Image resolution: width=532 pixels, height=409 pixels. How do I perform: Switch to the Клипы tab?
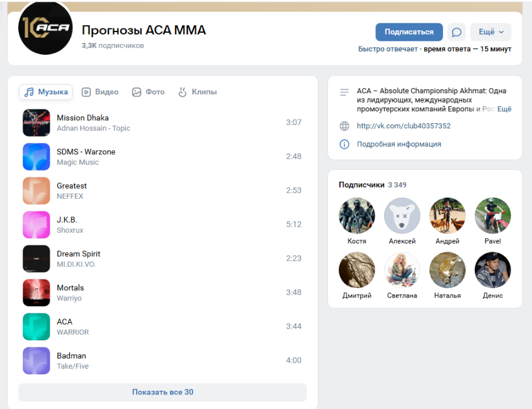pyautogui.click(x=198, y=92)
